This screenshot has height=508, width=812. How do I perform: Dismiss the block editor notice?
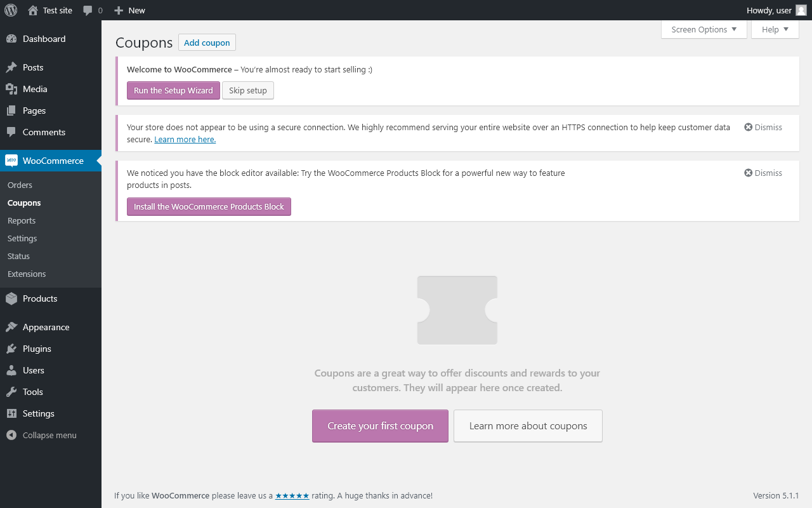763,173
